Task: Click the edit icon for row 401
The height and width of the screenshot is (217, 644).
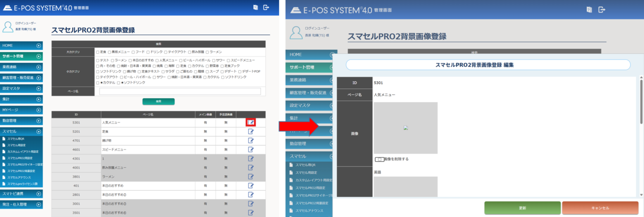Action: point(251,185)
